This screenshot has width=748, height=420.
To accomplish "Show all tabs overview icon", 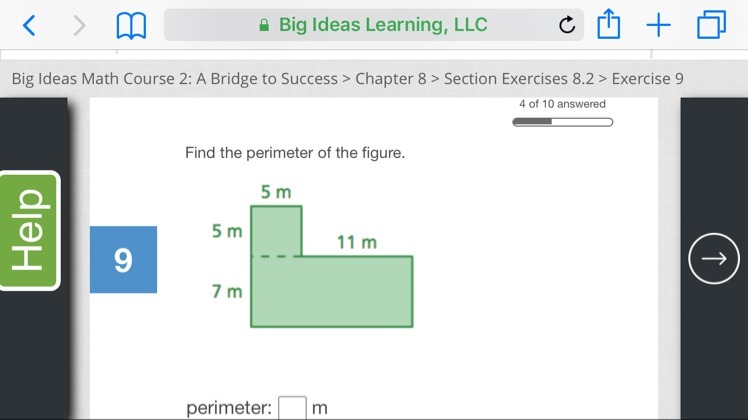I will tap(711, 25).
